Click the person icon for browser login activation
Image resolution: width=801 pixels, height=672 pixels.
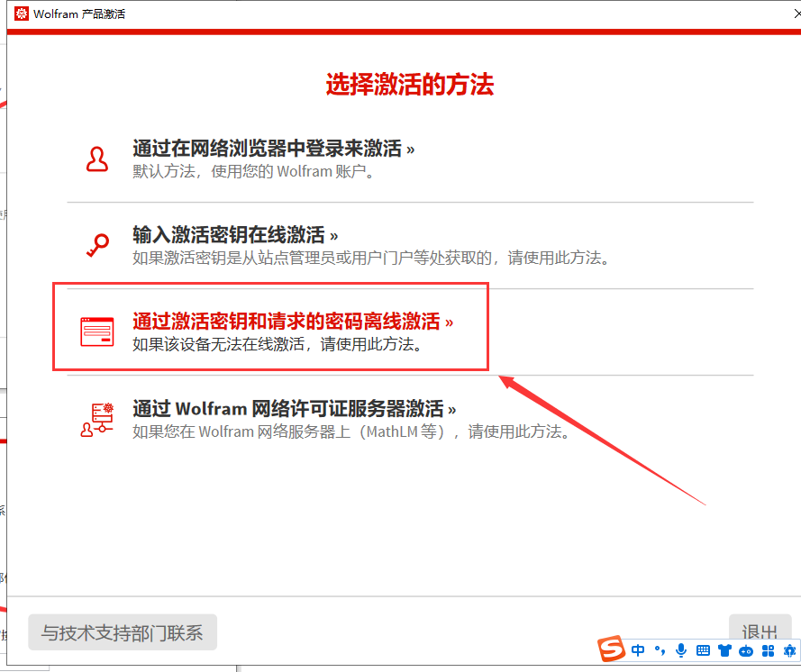[97, 158]
